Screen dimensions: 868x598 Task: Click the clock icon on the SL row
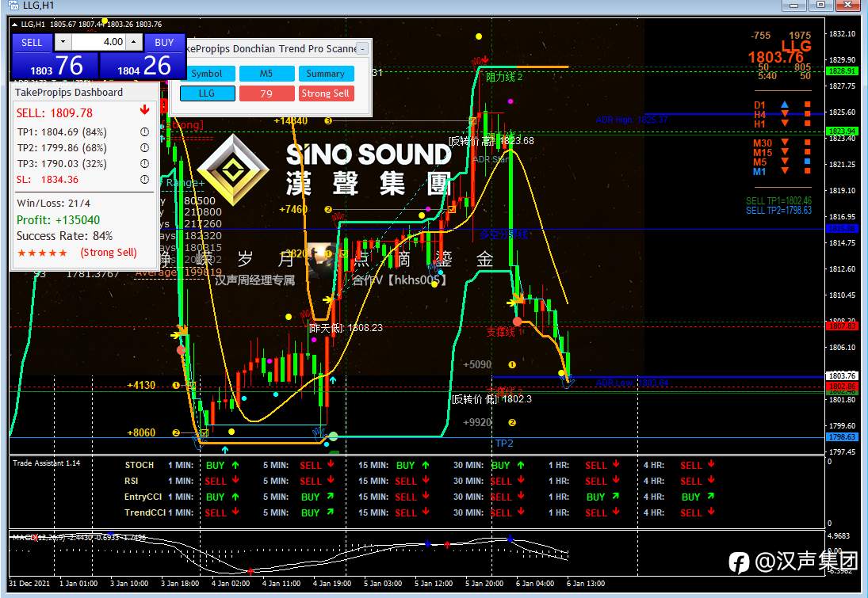[x=144, y=179]
